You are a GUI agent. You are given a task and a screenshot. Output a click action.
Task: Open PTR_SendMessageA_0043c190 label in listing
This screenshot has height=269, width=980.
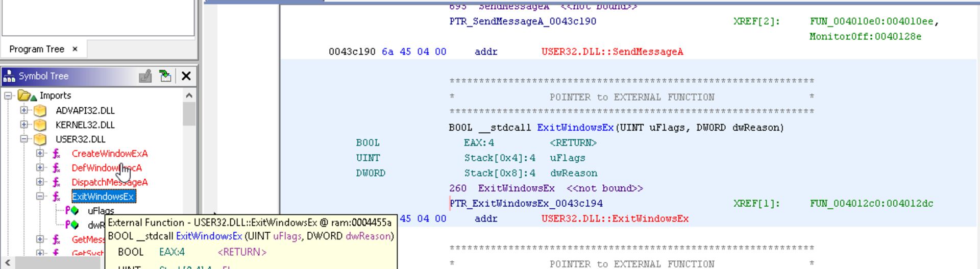pos(523,21)
